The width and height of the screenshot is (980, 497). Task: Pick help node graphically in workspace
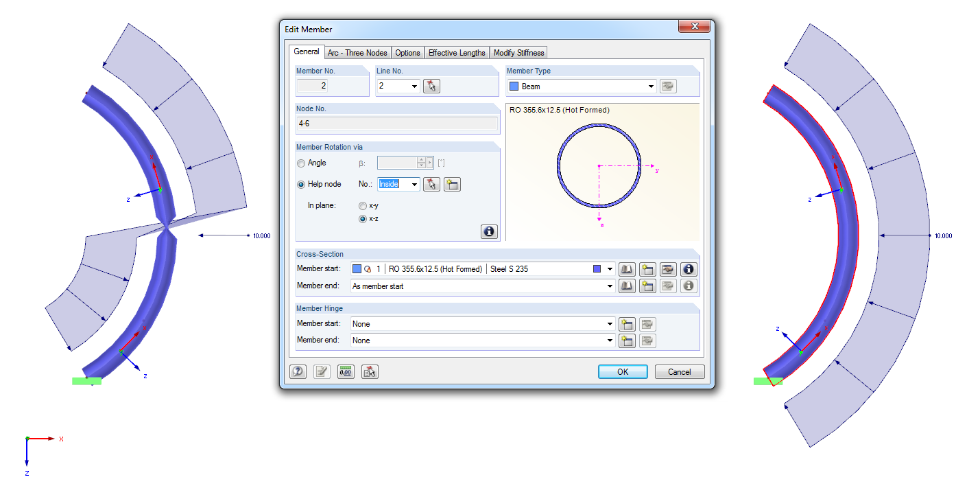coord(431,184)
